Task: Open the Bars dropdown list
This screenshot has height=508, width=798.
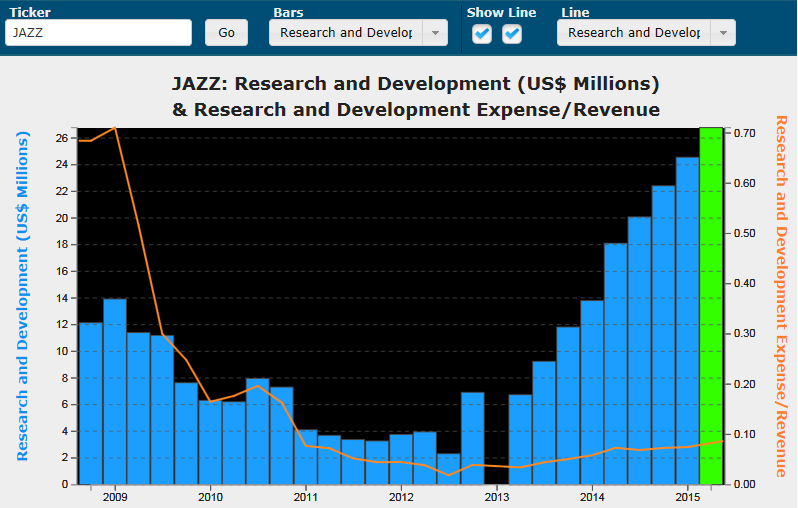Action: click(358, 33)
